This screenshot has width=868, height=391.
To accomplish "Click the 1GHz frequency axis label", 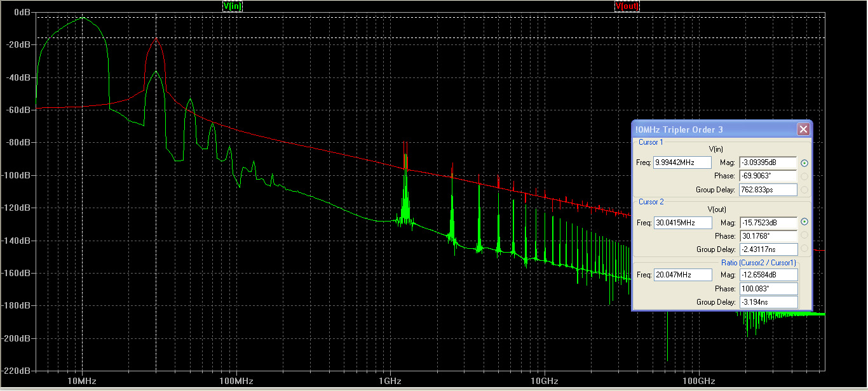I will pos(390,381).
